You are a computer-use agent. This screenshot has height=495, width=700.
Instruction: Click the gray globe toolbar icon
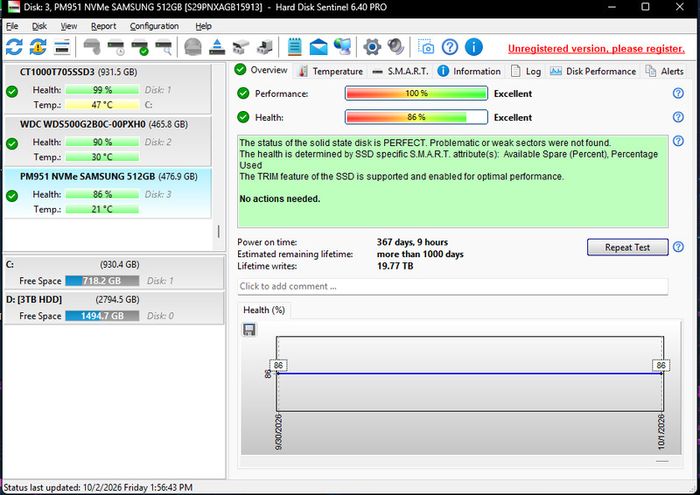point(193,47)
